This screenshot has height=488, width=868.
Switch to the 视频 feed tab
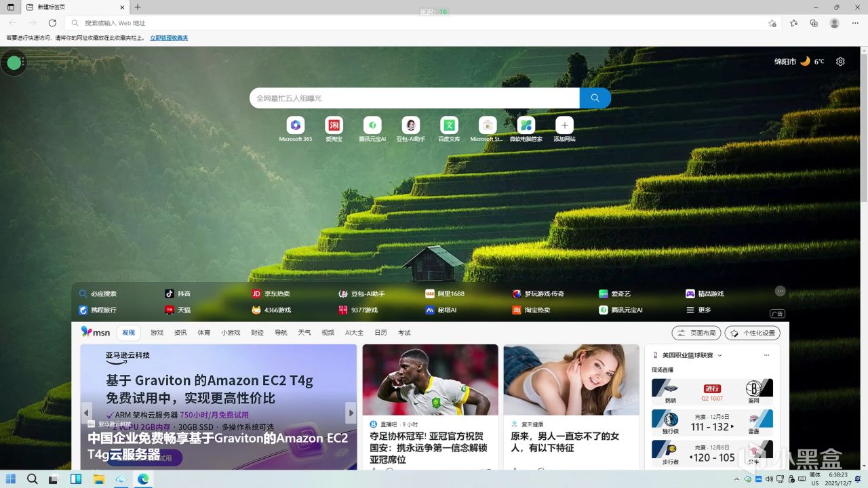[x=328, y=333]
